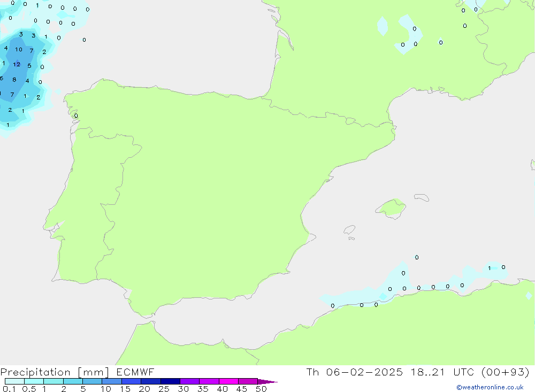Click the Mallorca island on the map
This screenshot has height=392, width=535.
point(391,208)
